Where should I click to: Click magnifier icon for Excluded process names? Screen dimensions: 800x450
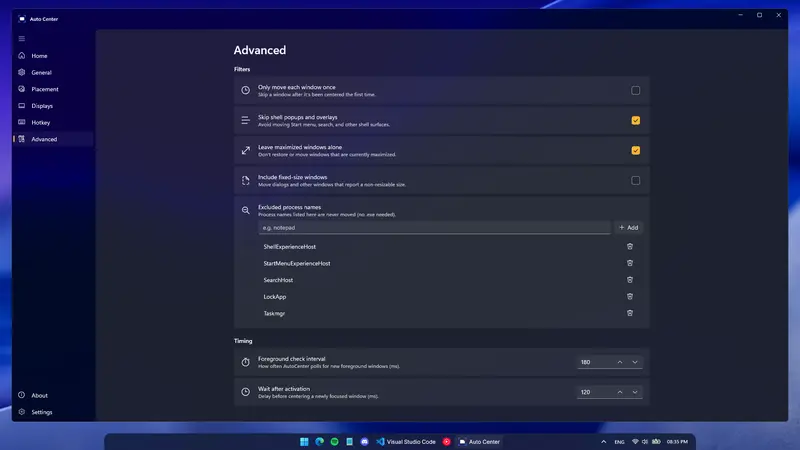pyautogui.click(x=245, y=210)
